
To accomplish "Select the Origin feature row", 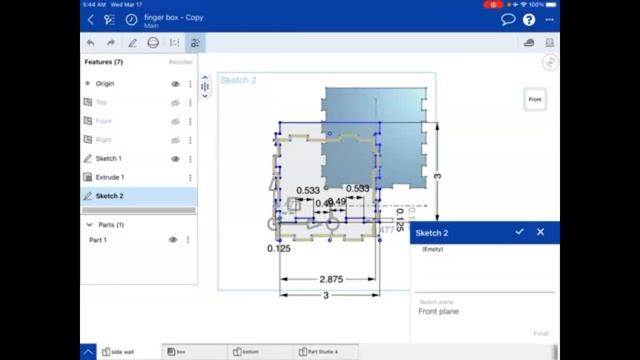I will click(139, 84).
